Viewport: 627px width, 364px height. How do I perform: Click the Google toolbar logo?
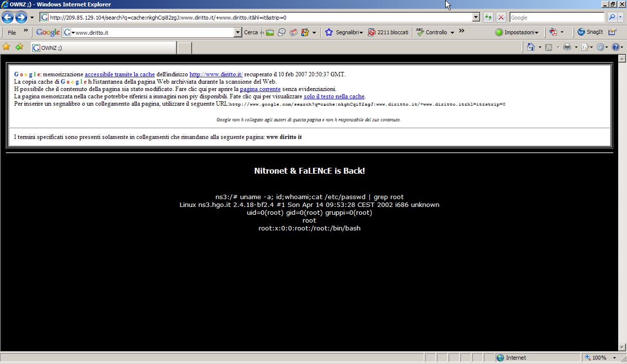click(48, 32)
